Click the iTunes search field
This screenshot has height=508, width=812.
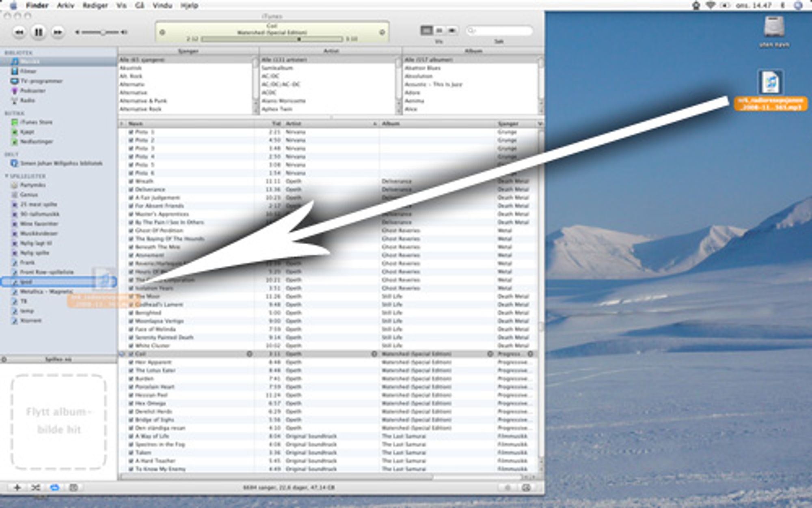pos(499,30)
